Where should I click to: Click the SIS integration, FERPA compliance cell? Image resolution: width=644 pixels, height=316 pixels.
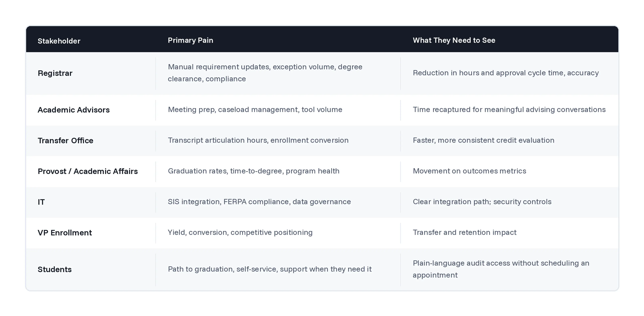click(x=259, y=202)
